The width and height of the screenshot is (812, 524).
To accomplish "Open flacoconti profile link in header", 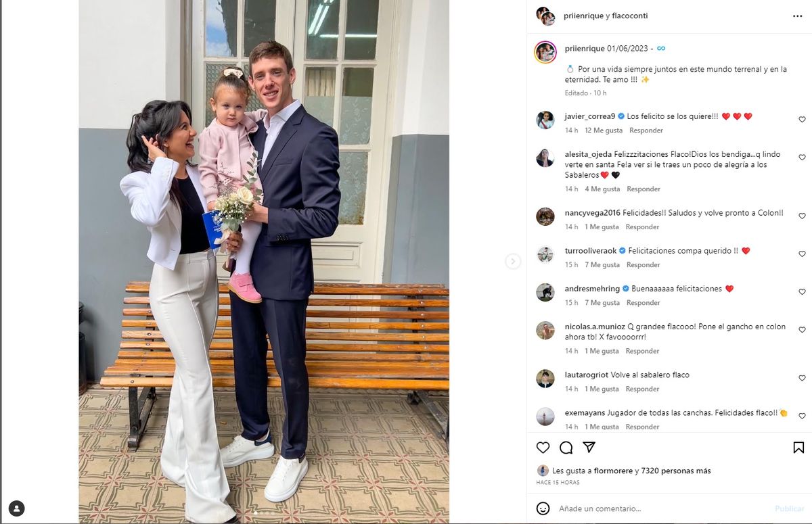I will coord(629,16).
